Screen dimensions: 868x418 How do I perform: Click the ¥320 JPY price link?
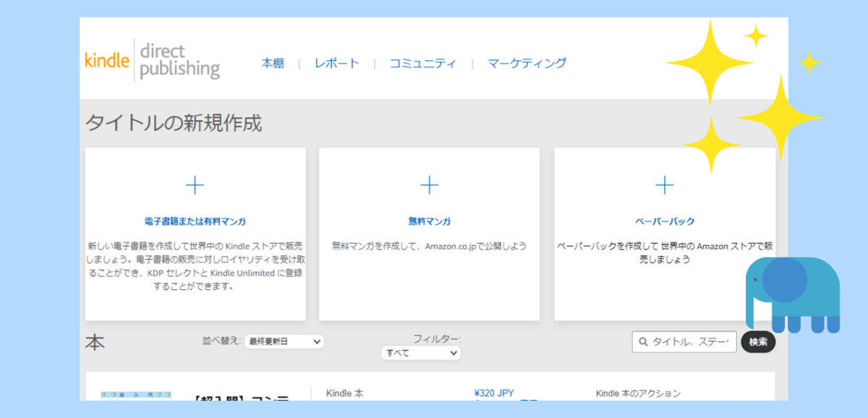[493, 393]
